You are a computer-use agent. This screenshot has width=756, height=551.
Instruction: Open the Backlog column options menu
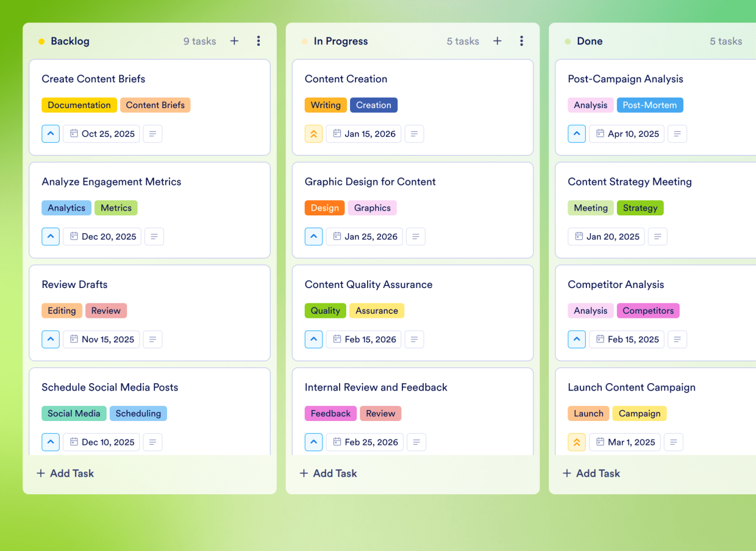pyautogui.click(x=259, y=41)
